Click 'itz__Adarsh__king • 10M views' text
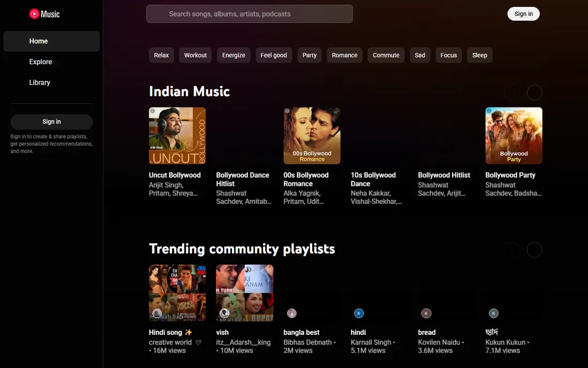 (x=243, y=346)
